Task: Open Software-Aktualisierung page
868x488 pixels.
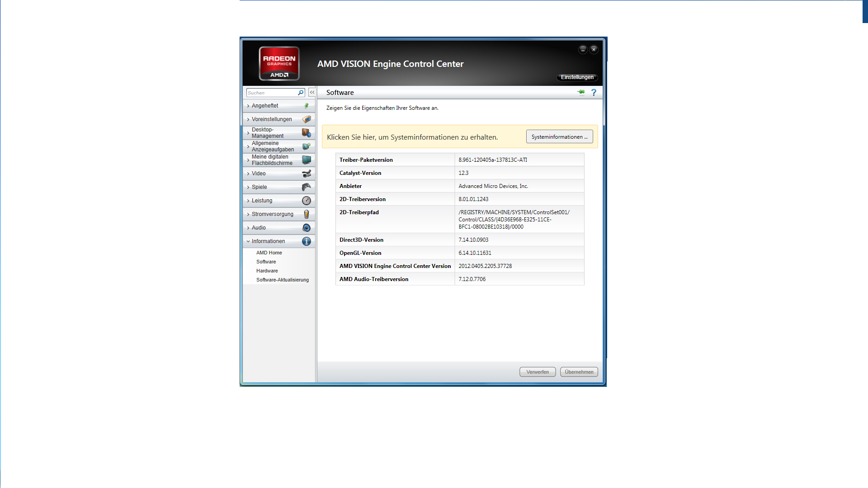Action: pyautogui.click(x=282, y=280)
